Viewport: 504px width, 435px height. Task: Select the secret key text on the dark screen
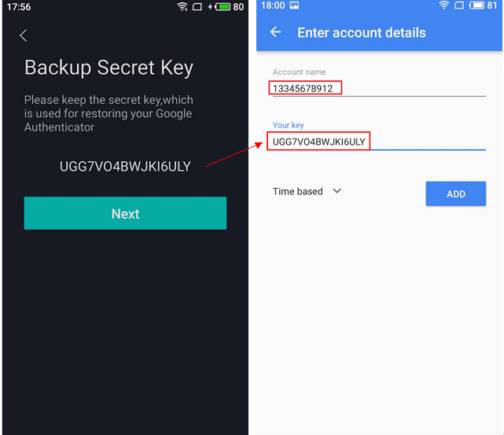(125, 166)
